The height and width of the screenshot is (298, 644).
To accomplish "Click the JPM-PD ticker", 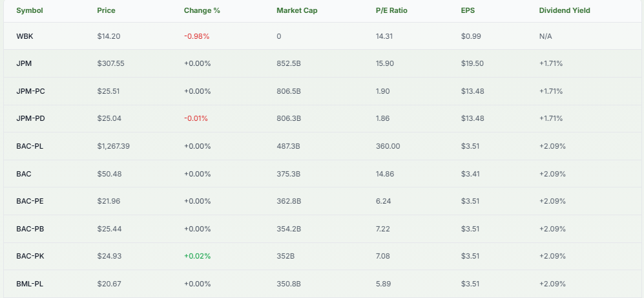I will tap(30, 118).
